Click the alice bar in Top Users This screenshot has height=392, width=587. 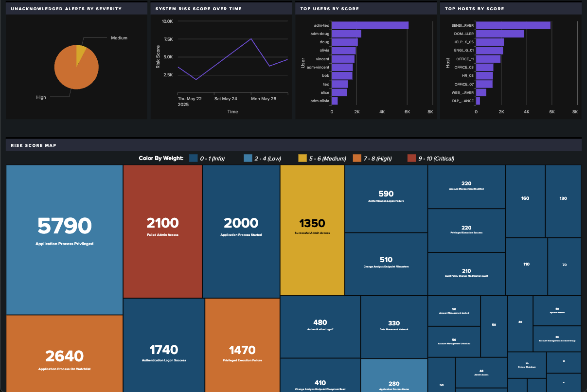coord(339,92)
